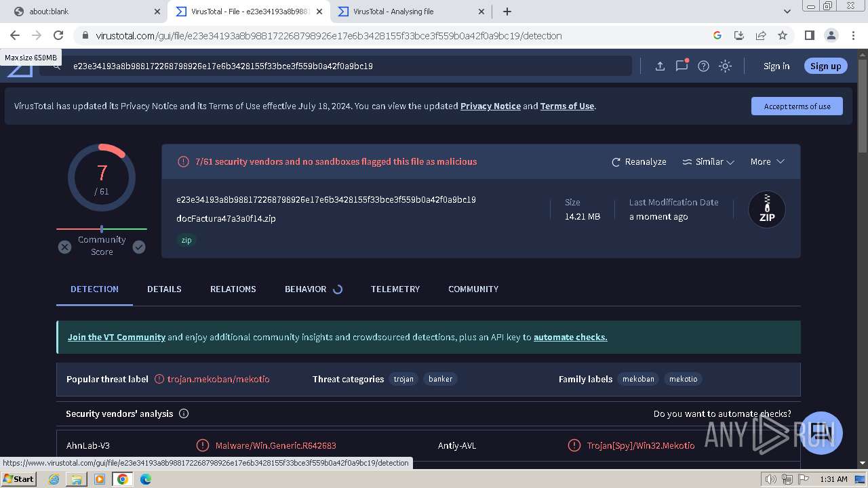Viewport: 868px width, 488px height.
Task: Switch to the TELEMETRY tab
Action: tap(395, 289)
